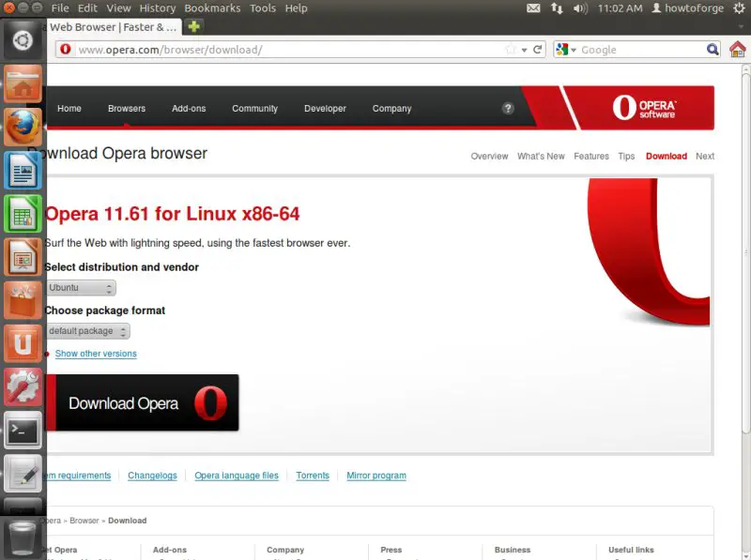The height and width of the screenshot is (560, 751).
Task: Open the Torrents link
Action: pyautogui.click(x=313, y=476)
